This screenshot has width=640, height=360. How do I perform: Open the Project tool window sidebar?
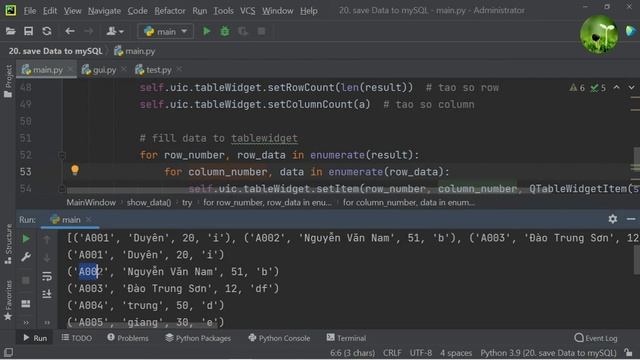[8, 81]
